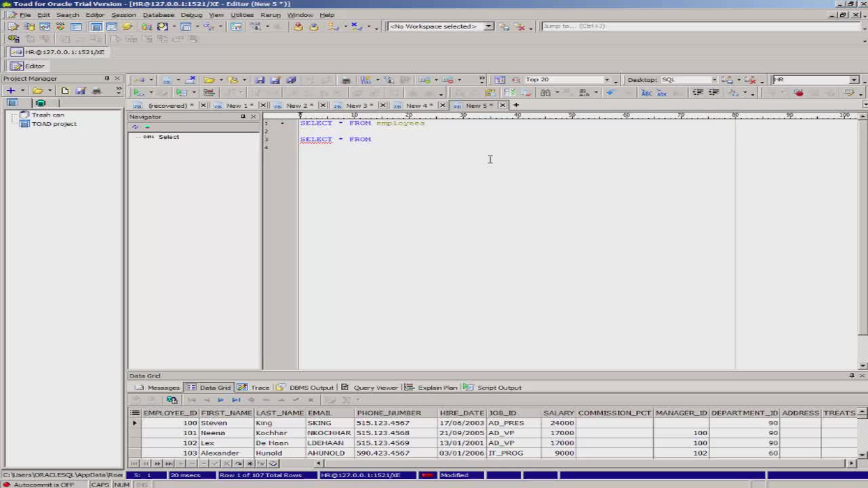Open the Session menu
Image resolution: width=868 pixels, height=488 pixels.
click(123, 14)
